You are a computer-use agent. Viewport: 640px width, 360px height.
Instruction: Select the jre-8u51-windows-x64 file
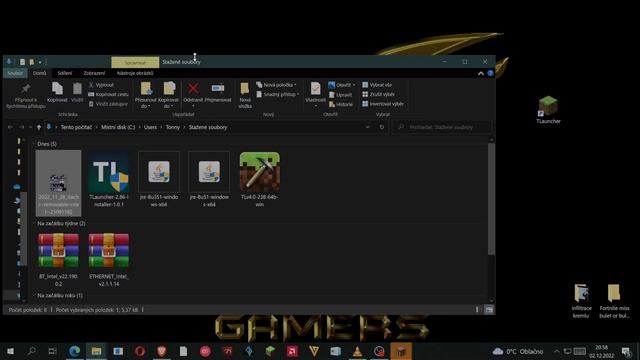pos(209,180)
